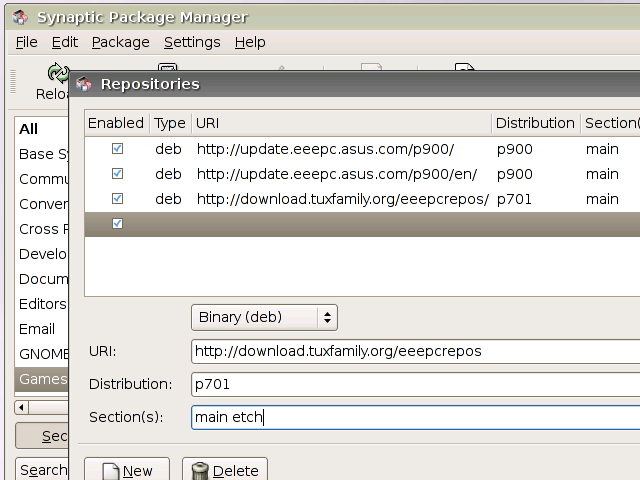
Task: Click the URI text http://update.eeepc.asus.com/p900/en/
Action: [x=337, y=174]
